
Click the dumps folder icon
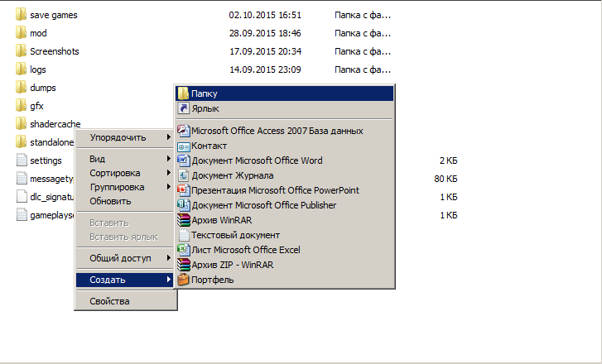(22, 88)
